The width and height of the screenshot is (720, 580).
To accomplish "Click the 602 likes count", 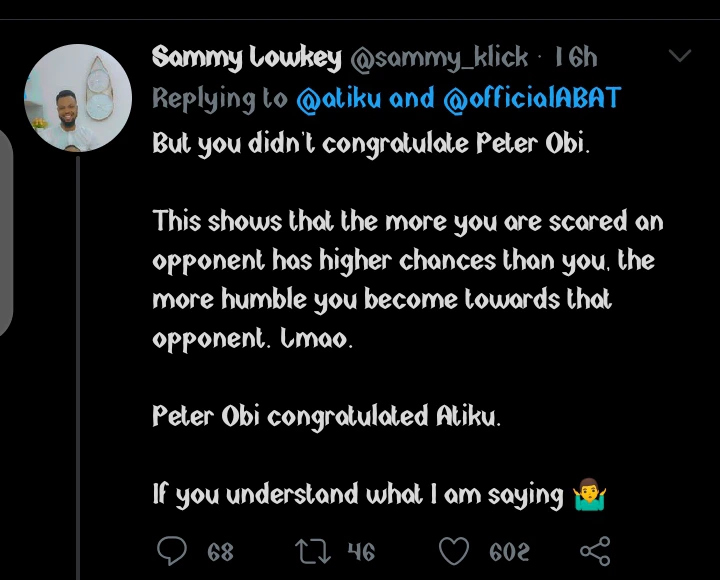I will click(x=509, y=551).
